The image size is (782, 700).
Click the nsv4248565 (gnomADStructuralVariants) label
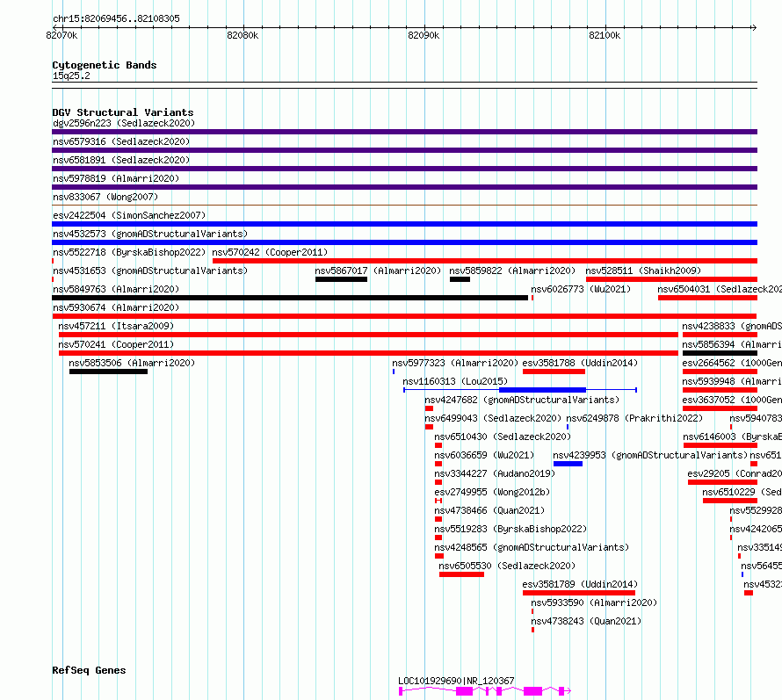(532, 547)
